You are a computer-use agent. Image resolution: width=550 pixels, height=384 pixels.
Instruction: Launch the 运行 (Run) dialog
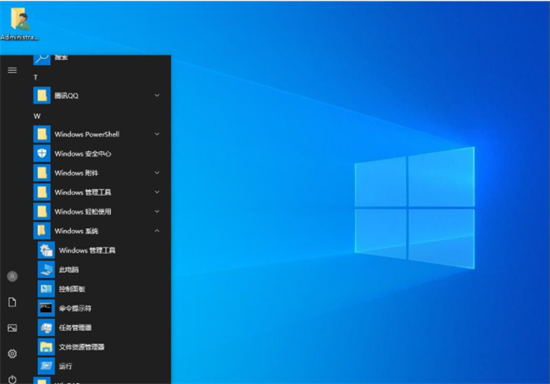(x=99, y=366)
